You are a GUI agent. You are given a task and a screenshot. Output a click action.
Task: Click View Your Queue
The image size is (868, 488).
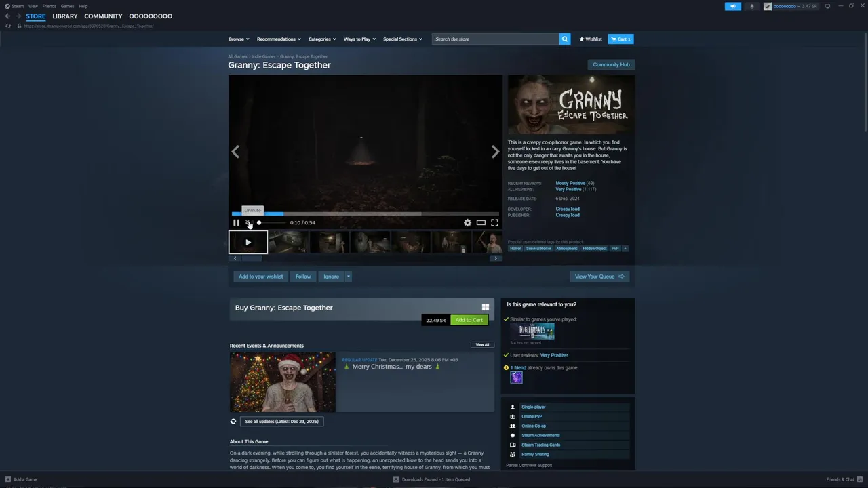[x=599, y=277]
